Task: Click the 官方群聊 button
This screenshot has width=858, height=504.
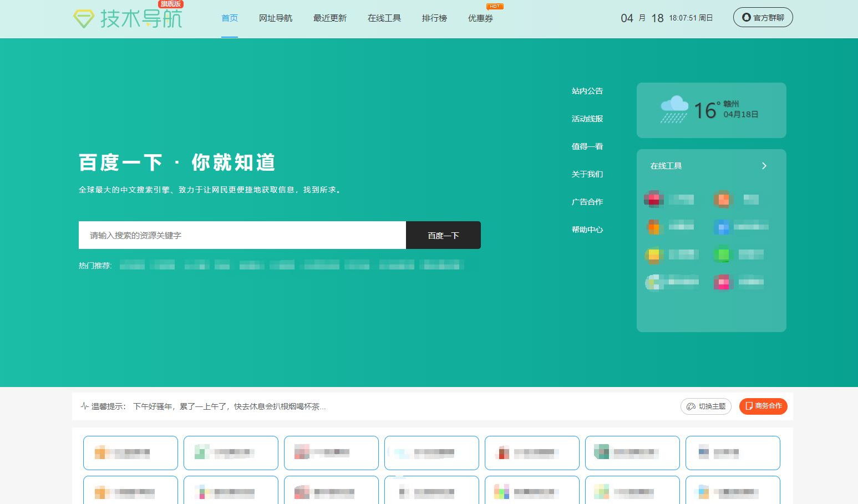Action: click(x=763, y=18)
